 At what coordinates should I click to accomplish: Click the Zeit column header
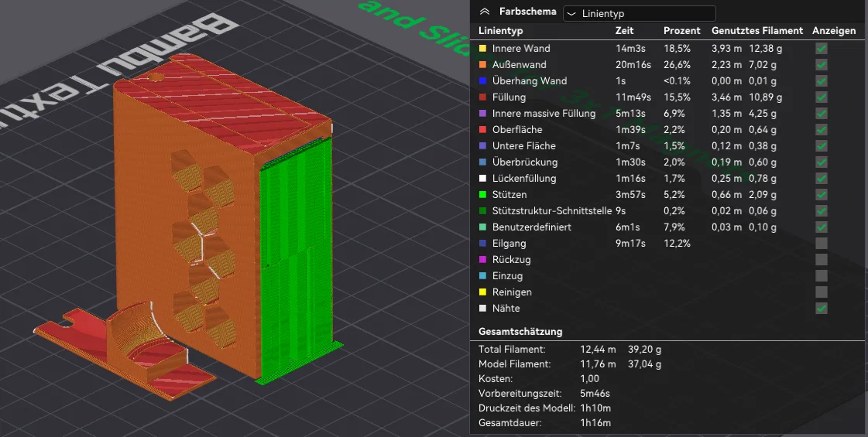coord(624,31)
